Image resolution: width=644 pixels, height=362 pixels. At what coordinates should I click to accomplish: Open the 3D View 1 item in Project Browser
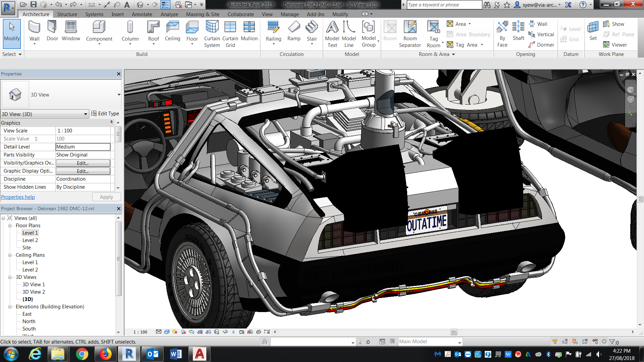tap(33, 285)
